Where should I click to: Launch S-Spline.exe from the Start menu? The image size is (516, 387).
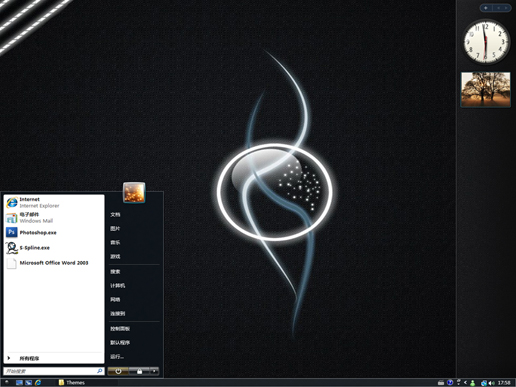click(54, 248)
